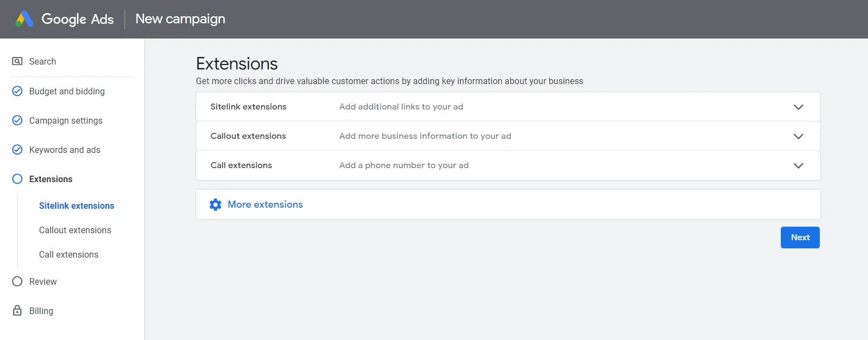Click the Campaign settings checkmark icon
The width and height of the screenshot is (868, 340).
point(17,120)
